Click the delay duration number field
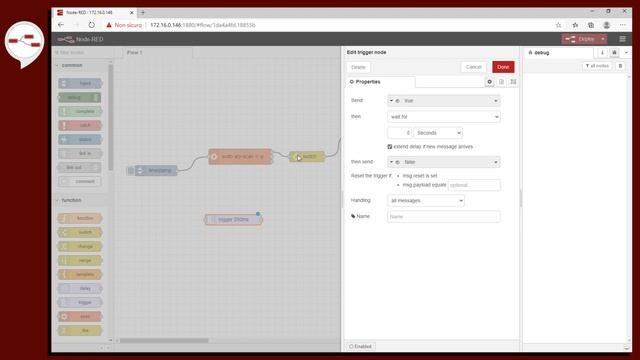 pyautogui.click(x=400, y=133)
